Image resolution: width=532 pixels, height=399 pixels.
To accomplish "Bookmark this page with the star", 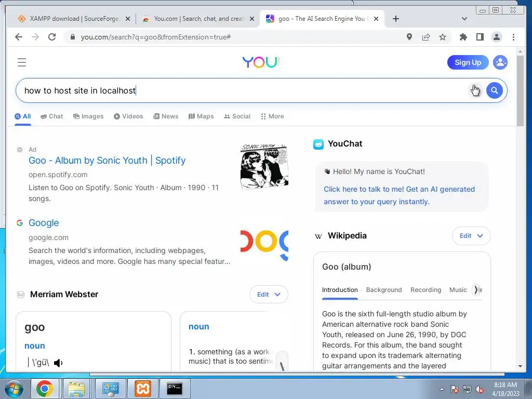I will [x=443, y=37].
